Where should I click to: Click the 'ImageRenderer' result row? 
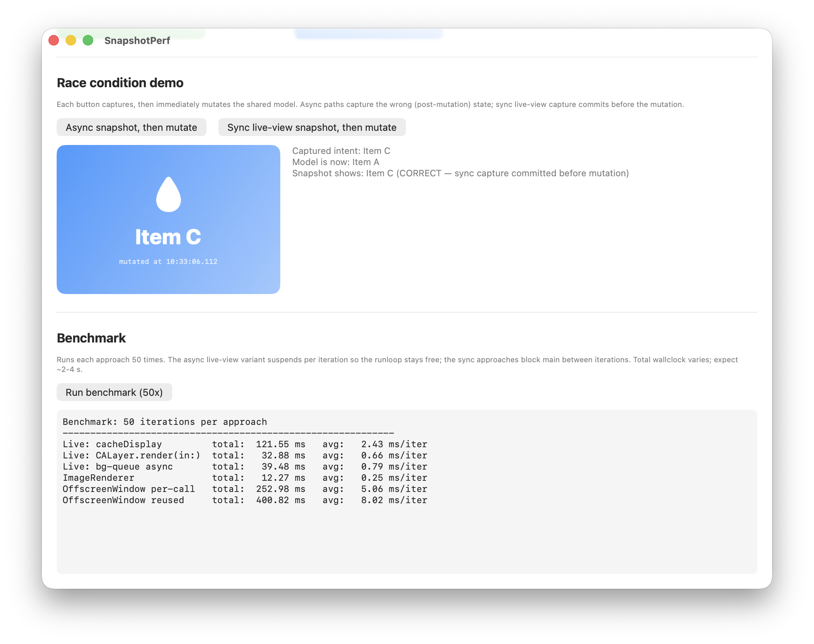[x=245, y=477]
